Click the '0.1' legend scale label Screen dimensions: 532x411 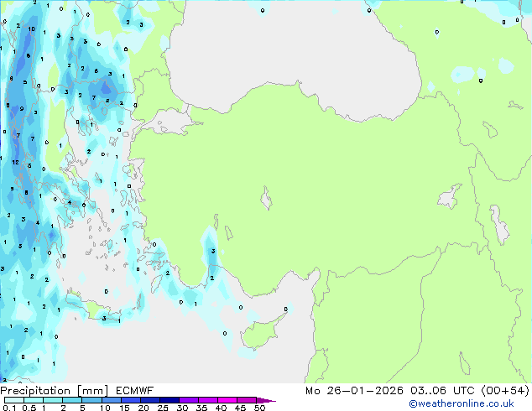[9, 408]
